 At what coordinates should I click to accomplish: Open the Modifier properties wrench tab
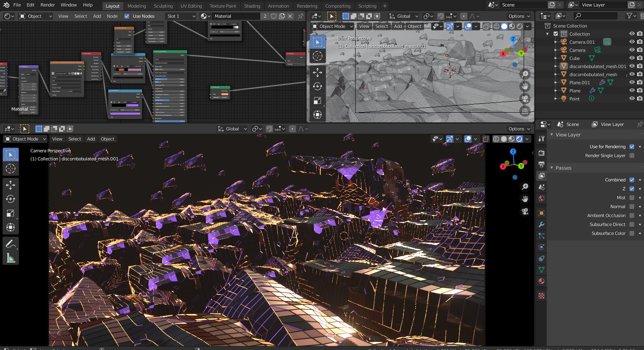coord(542,224)
